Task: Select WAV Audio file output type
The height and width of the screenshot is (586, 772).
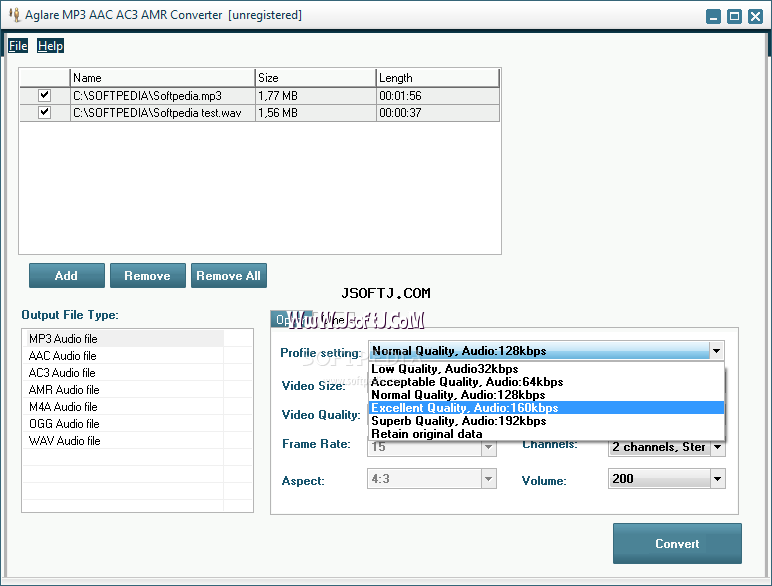Action: coord(123,441)
